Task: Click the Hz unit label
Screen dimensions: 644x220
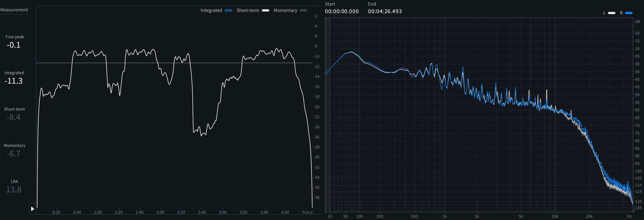Action: (x=629, y=216)
